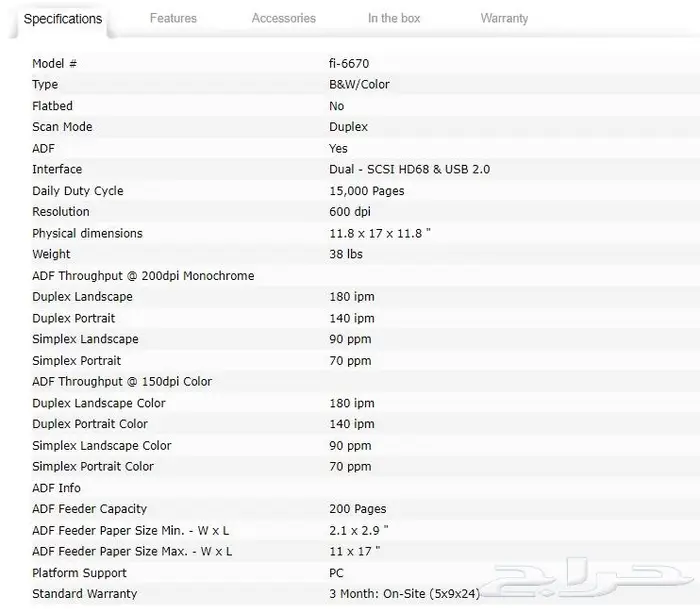Image resolution: width=700 pixels, height=609 pixels.
Task: Click the Specifications tab
Action: tap(63, 18)
